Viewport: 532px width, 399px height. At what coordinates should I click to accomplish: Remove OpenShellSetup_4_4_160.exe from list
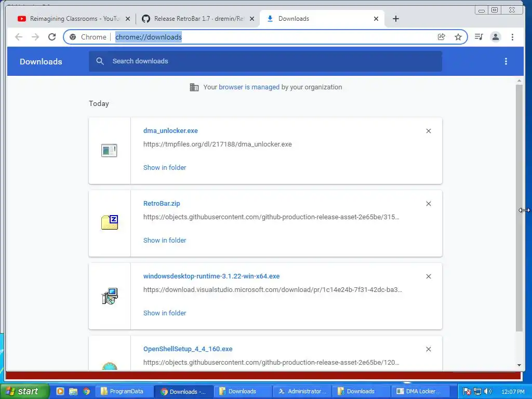[429, 349]
